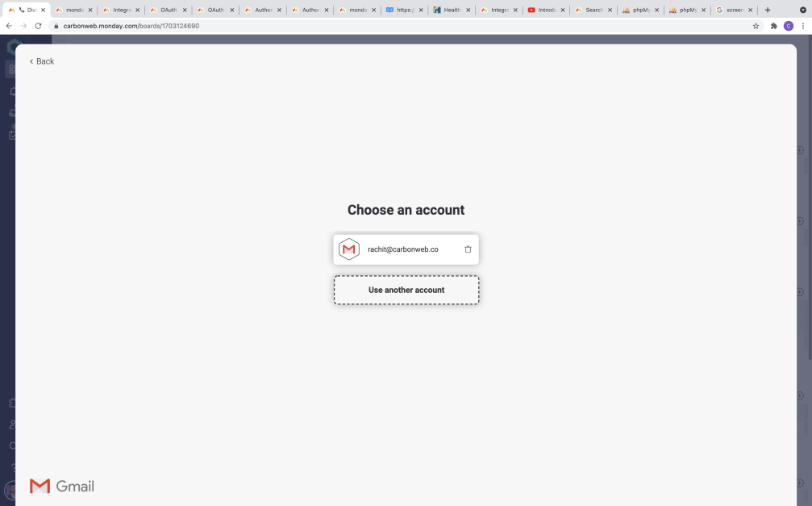The width and height of the screenshot is (812, 506).
Task: Close the Introdu YouTube tab
Action: [x=562, y=10]
